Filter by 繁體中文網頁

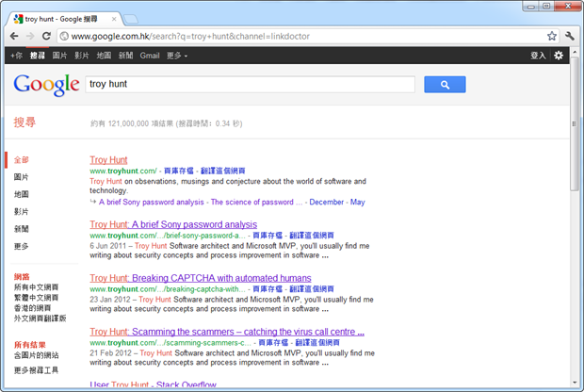(x=36, y=298)
